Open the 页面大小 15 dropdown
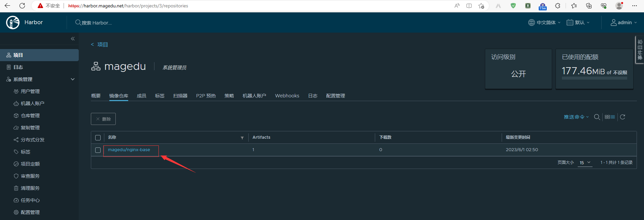This screenshot has height=220, width=644. click(585, 163)
